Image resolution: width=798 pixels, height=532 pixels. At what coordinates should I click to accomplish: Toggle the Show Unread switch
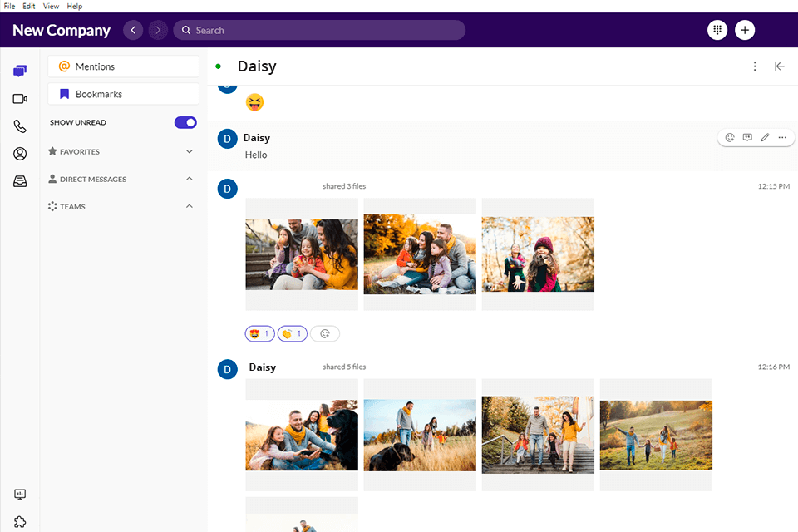(x=185, y=122)
